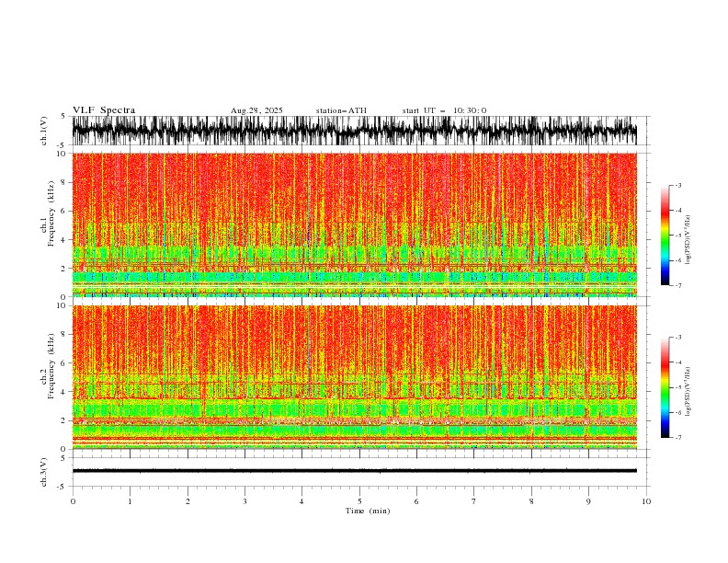Click the "station=ATH" header label
The width and height of the screenshot is (728, 563).
click(341, 110)
